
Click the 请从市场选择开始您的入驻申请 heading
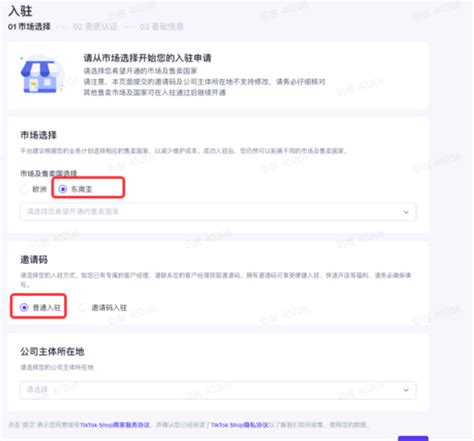tap(147, 58)
